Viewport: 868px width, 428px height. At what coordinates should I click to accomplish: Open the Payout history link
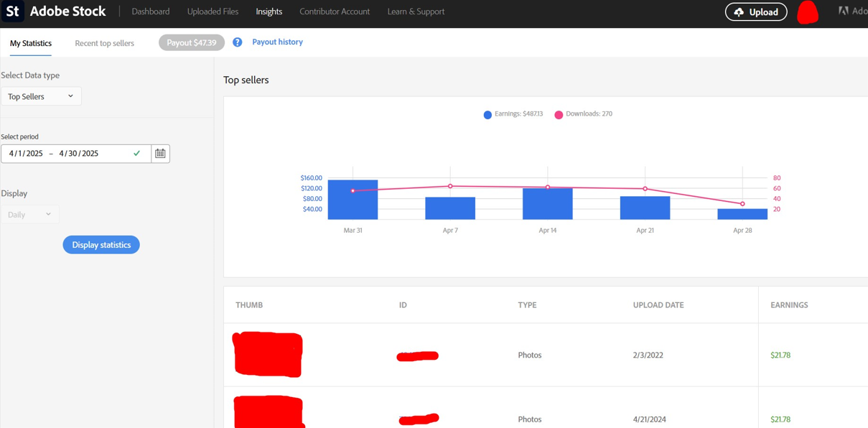(277, 42)
